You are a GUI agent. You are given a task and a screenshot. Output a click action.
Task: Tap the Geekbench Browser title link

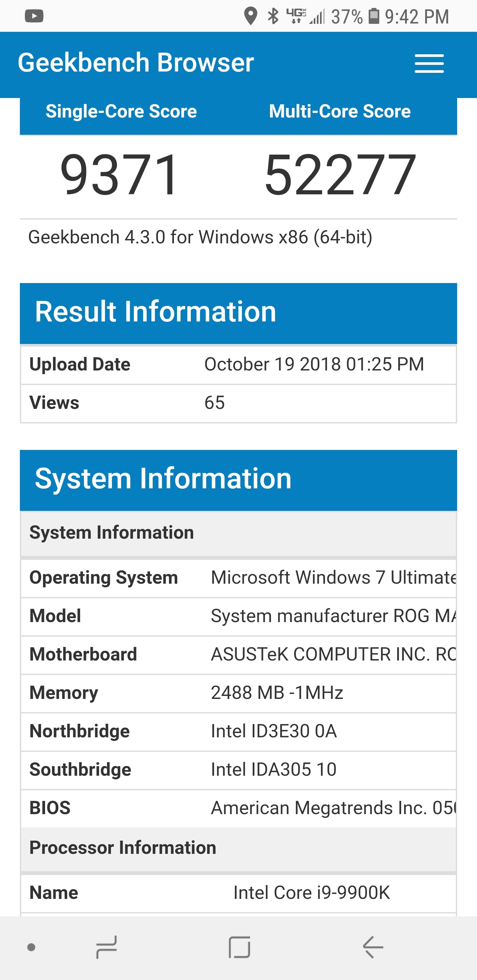(x=135, y=63)
